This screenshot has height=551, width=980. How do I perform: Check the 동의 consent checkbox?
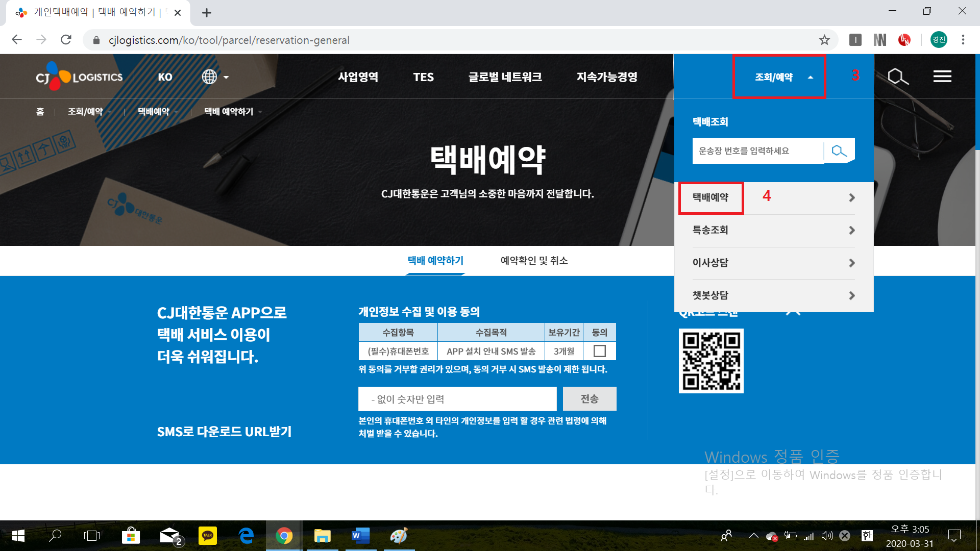point(600,351)
